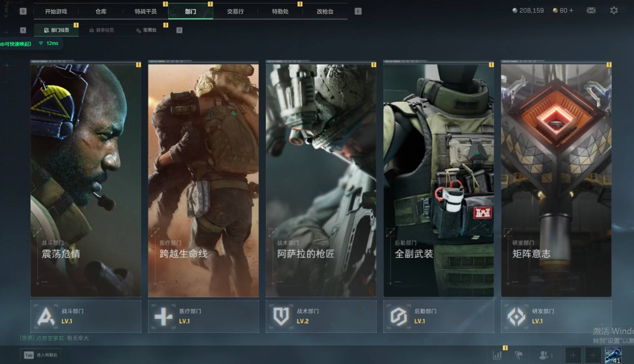Click the world chat message 有无牢大
This screenshot has height=364, width=634.
click(x=78, y=338)
